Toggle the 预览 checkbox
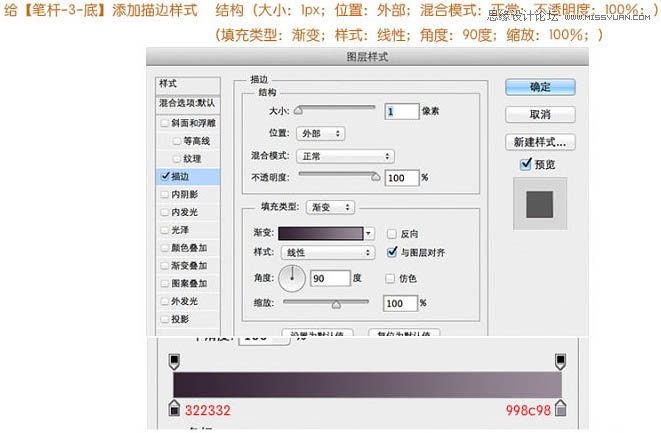Screen dimensions: 661x433 (526, 164)
